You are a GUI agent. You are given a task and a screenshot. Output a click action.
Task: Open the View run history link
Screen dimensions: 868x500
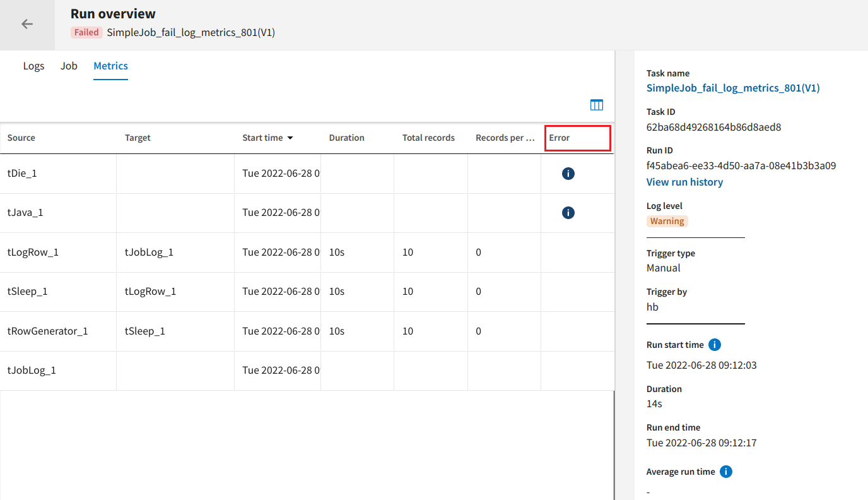click(684, 182)
